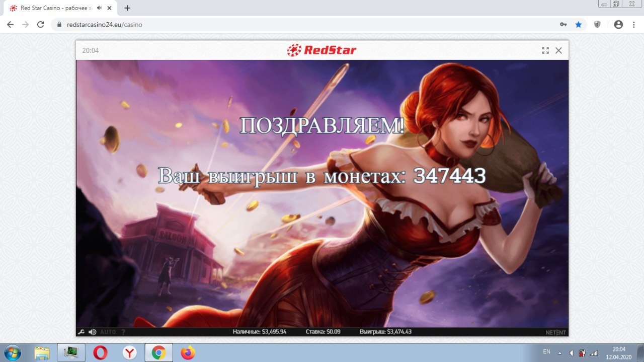Image resolution: width=644 pixels, height=362 pixels.
Task: Open the network signal tray icon
Action: click(594, 352)
